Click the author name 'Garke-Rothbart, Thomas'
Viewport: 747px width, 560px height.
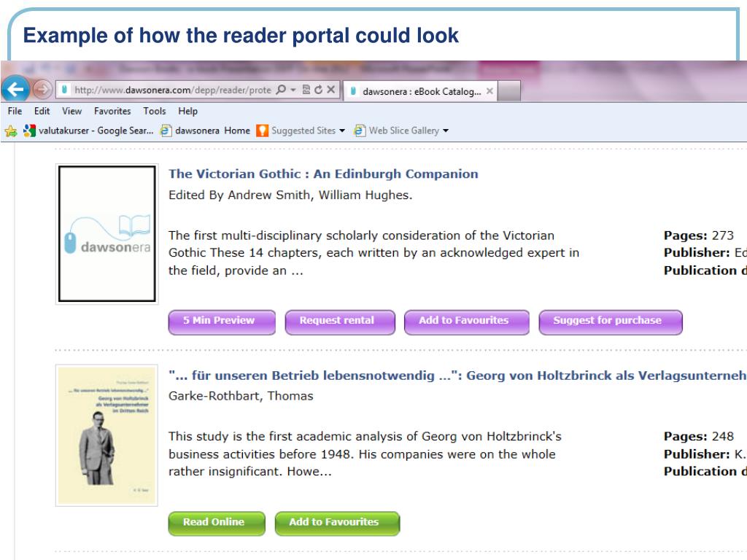(x=241, y=396)
